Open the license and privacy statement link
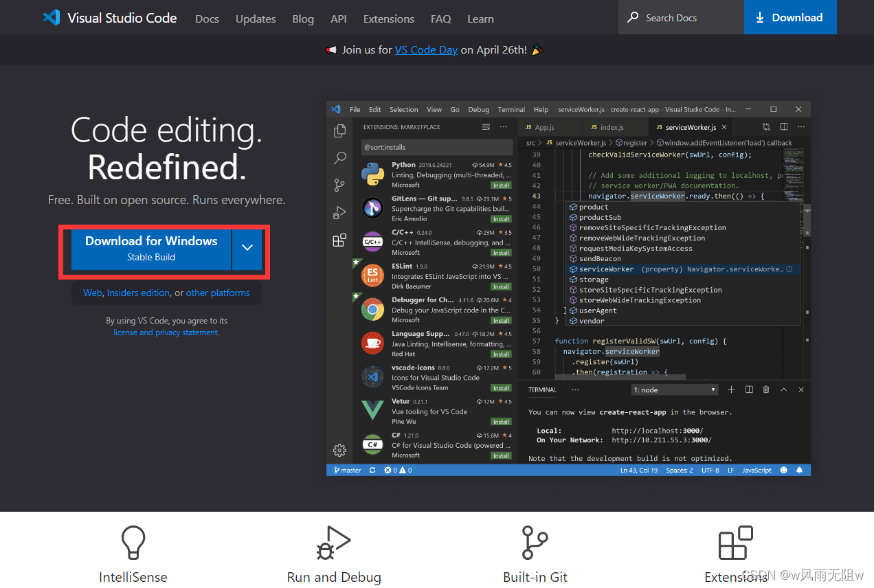 (x=166, y=332)
